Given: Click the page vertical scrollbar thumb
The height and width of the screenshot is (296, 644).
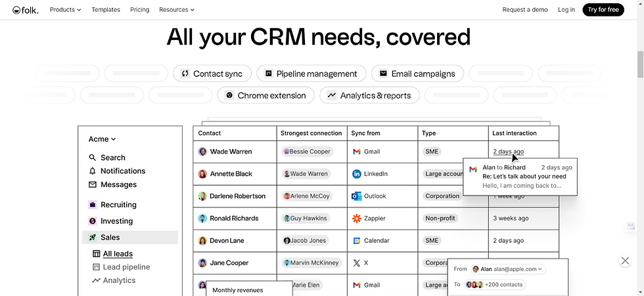Looking at the screenshot, I should tap(640, 64).
